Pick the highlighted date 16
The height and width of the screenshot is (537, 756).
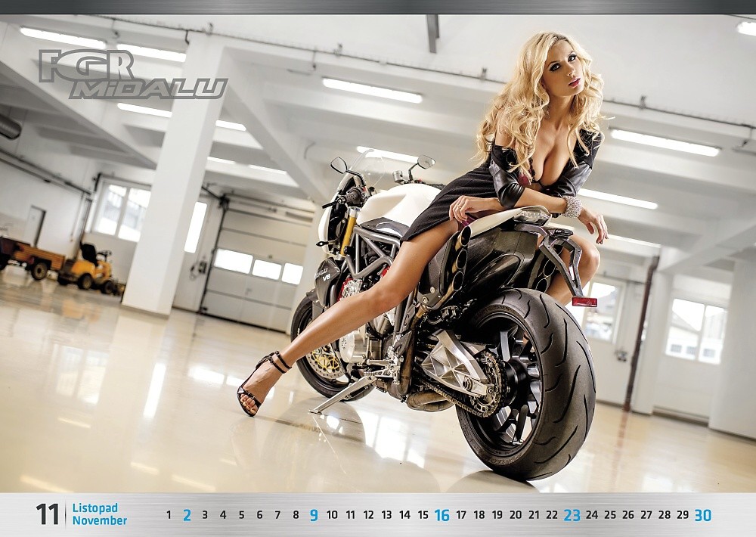(442, 515)
